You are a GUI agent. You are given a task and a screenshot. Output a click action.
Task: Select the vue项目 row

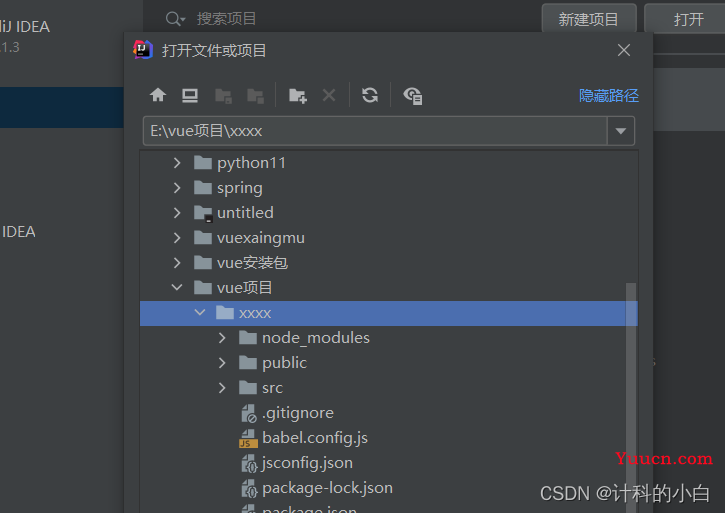[x=389, y=288]
